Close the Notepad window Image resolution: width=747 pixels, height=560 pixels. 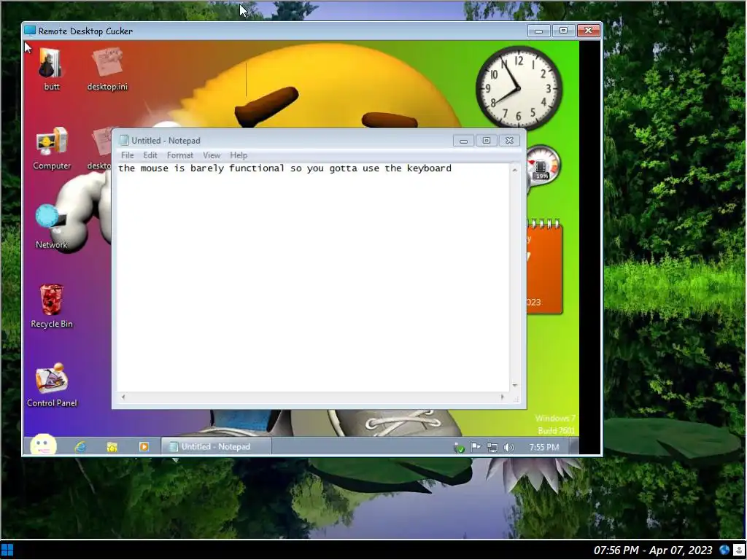pyautogui.click(x=509, y=141)
